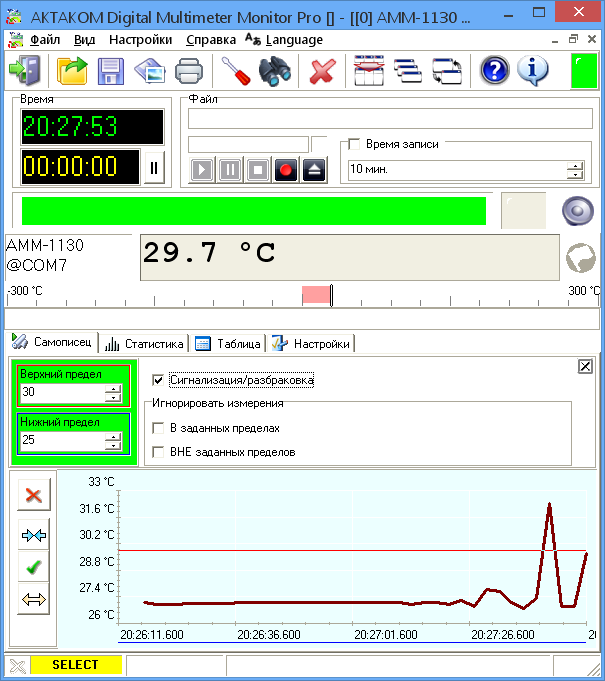Click the Верхний предел input field
Image resolution: width=605 pixels, height=681 pixels.
[x=63, y=393]
